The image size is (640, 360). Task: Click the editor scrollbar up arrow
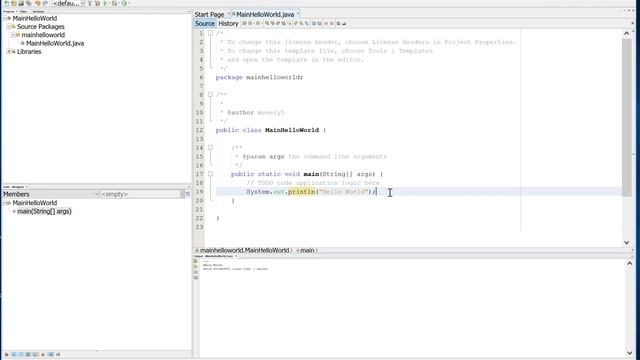point(627,33)
